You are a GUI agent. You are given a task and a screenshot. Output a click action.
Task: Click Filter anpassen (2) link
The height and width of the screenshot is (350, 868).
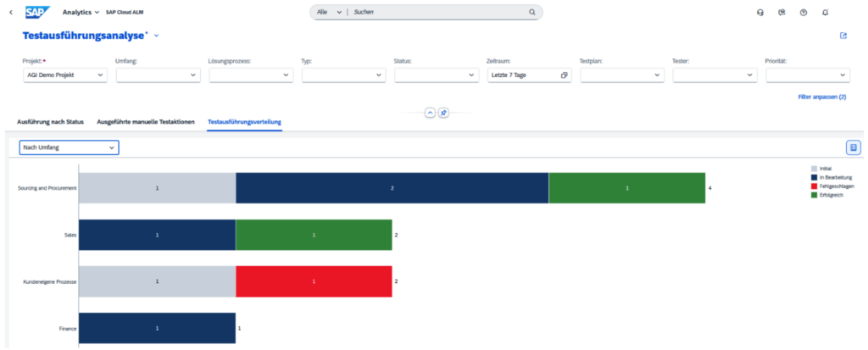(822, 97)
